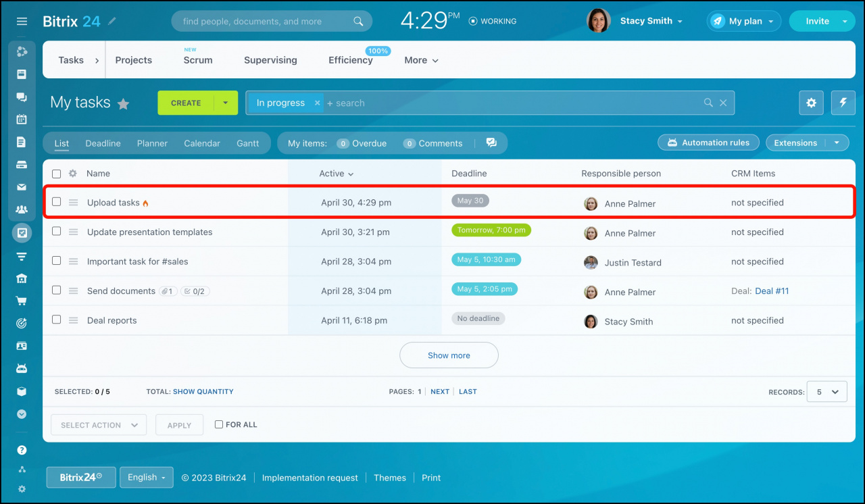The width and height of the screenshot is (865, 504).
Task: Open the Projects tab
Action: point(134,60)
